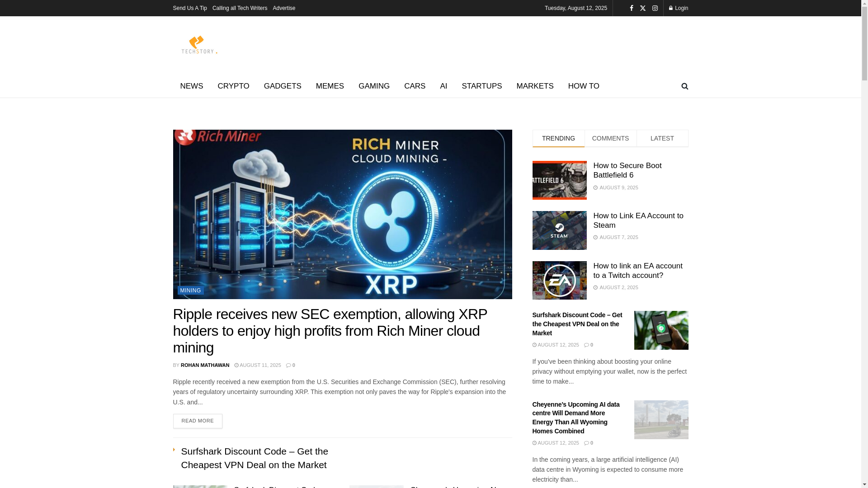Open How to Link EA Account to Steam
Image resolution: width=868 pixels, height=488 pixels.
pos(638,221)
